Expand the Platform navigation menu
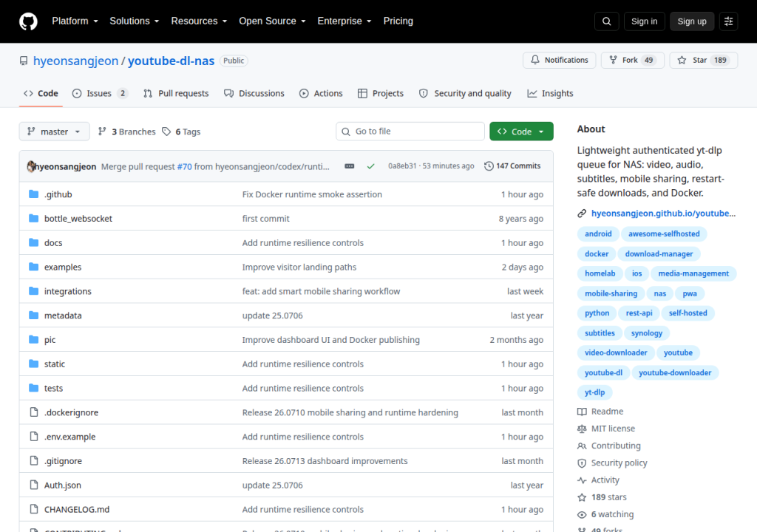Image resolution: width=757 pixels, height=532 pixels. point(75,21)
